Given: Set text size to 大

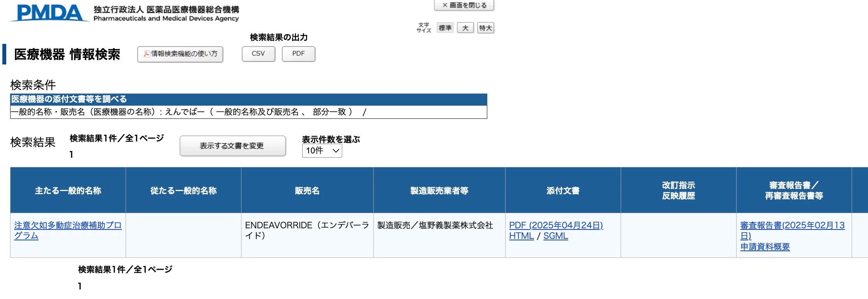Looking at the screenshot, I should (465, 28).
